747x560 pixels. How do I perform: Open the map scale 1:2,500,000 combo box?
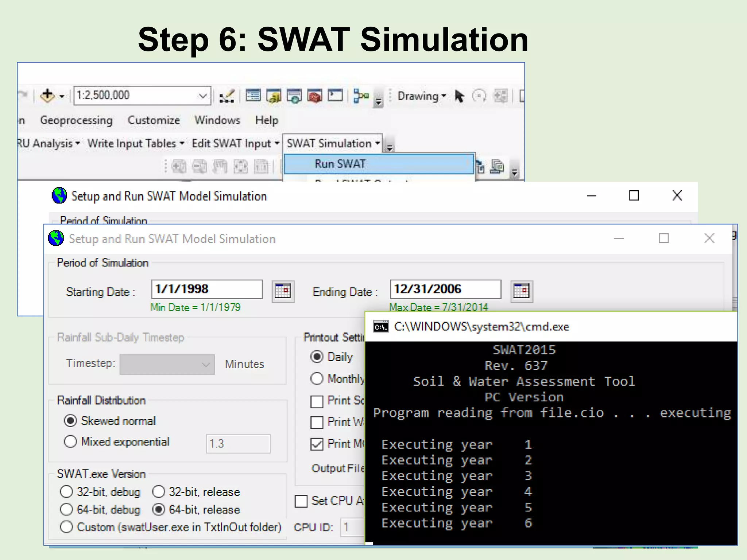(142, 96)
